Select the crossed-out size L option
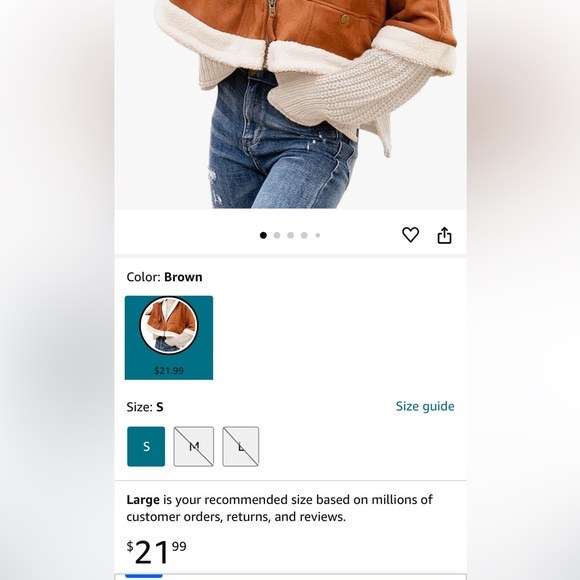The image size is (580, 580). [x=240, y=446]
